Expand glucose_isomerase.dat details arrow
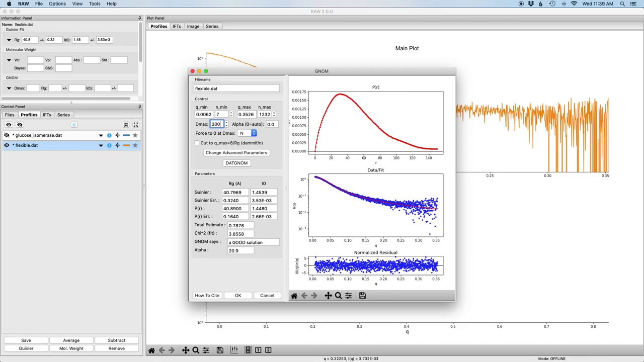The height and width of the screenshot is (362, 644). pos(101,135)
